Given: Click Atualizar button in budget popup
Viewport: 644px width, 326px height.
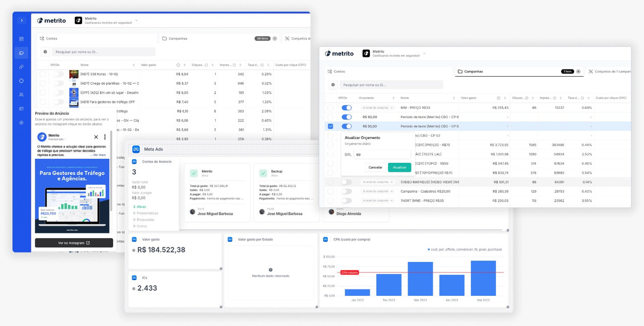Looking at the screenshot, I should point(399,167).
